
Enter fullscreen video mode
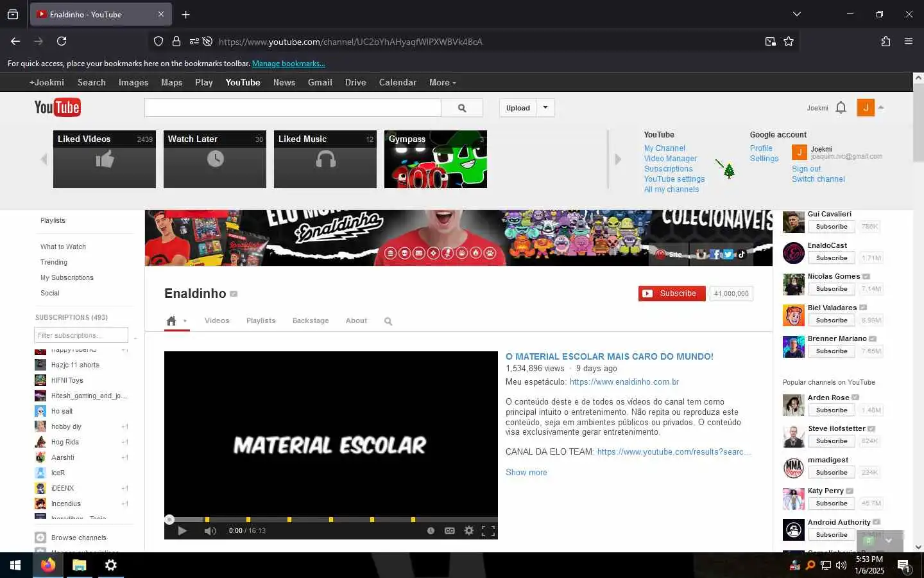[488, 530]
